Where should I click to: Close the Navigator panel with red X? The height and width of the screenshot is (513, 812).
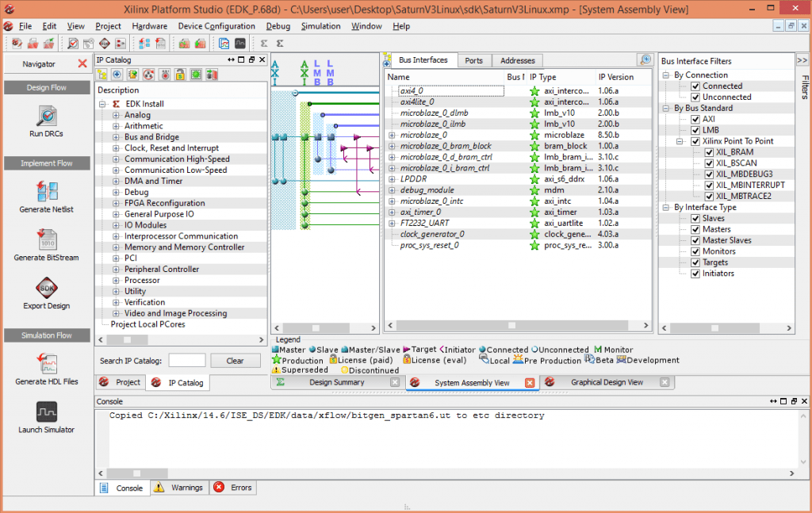tap(82, 63)
